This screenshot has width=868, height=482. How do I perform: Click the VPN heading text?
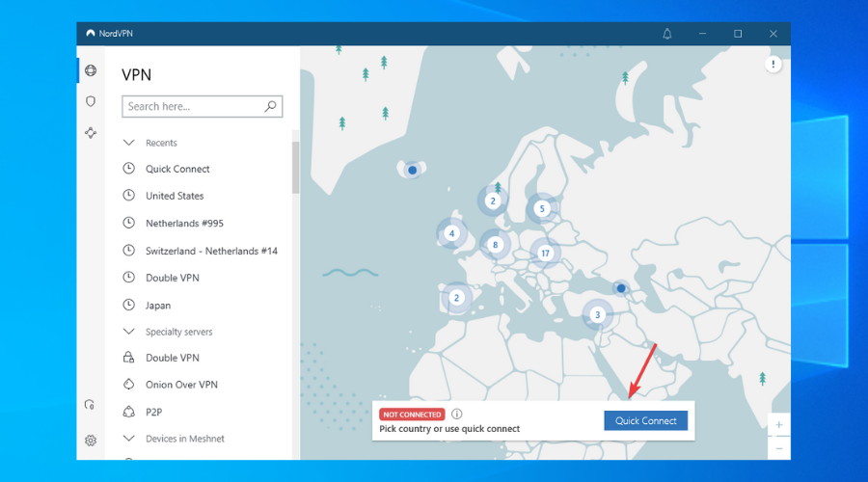[x=136, y=74]
